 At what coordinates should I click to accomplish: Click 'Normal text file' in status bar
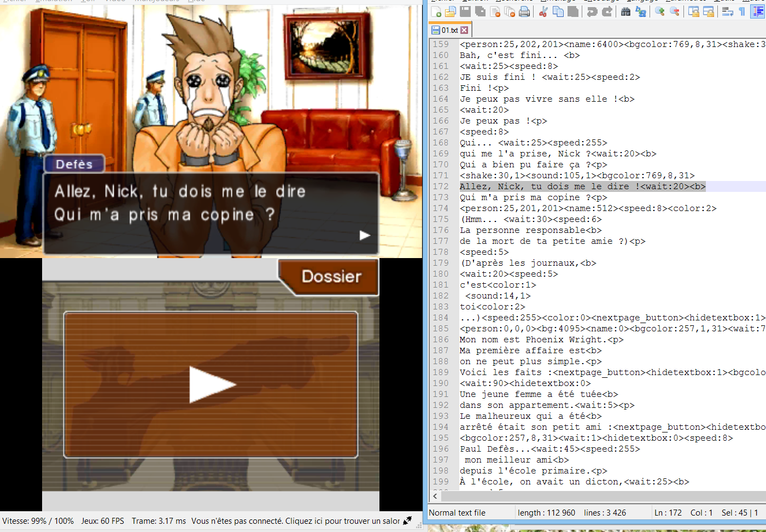click(x=457, y=513)
